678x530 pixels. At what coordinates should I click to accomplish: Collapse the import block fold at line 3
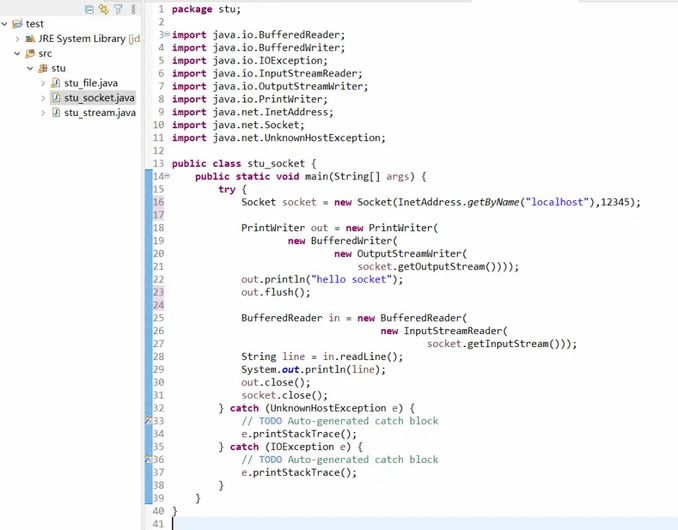pyautogui.click(x=164, y=34)
